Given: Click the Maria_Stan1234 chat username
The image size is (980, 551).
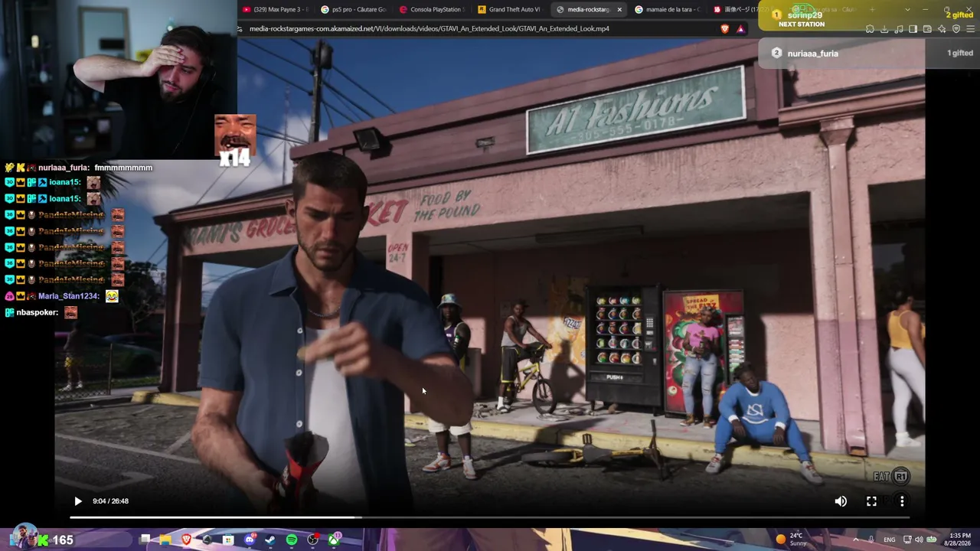Looking at the screenshot, I should (69, 296).
